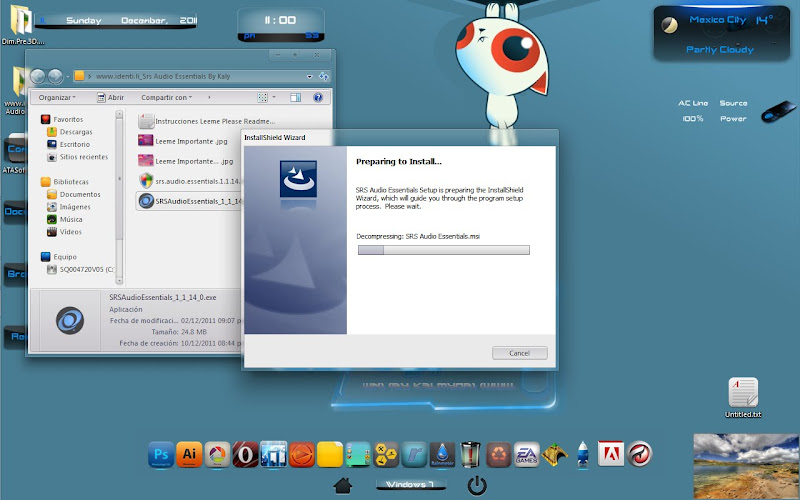Select SRSAudioEssentials_1_1_14 application file
Screen dimensions: 800x500
(190, 201)
